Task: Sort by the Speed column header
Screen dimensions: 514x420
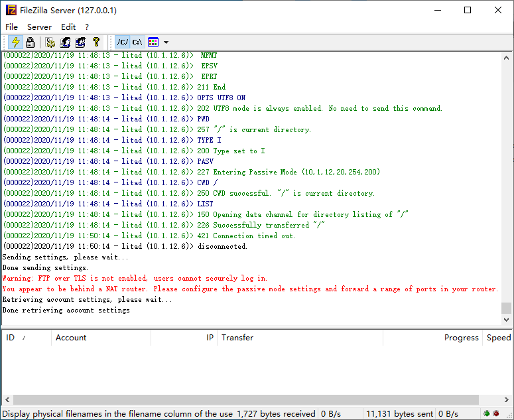Action: pos(498,337)
